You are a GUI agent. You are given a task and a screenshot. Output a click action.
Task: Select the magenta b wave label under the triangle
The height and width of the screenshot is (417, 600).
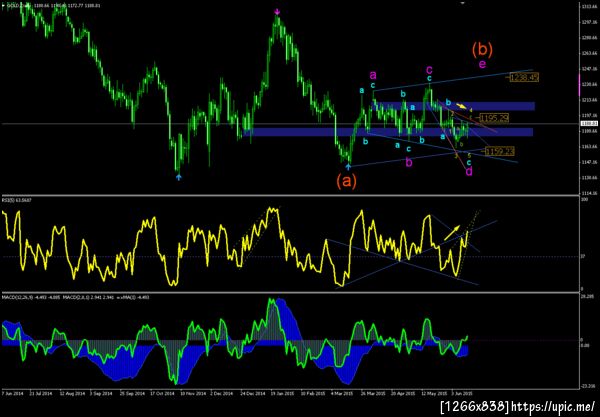(x=409, y=162)
